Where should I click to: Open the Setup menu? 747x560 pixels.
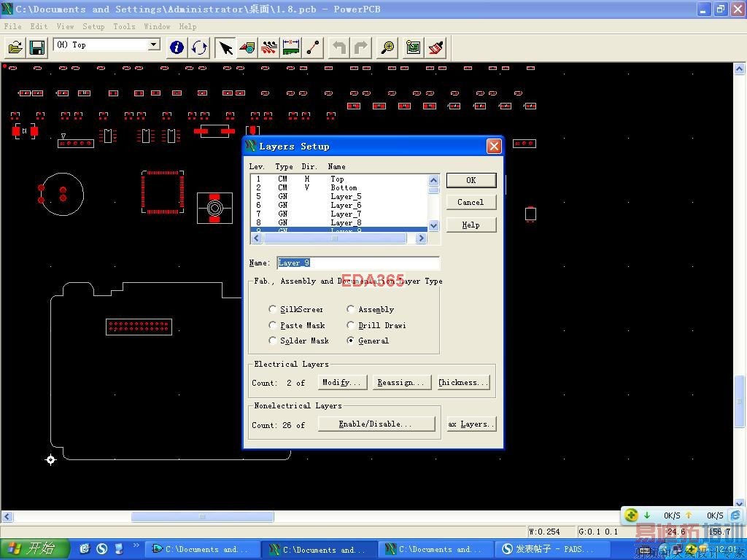coord(93,26)
